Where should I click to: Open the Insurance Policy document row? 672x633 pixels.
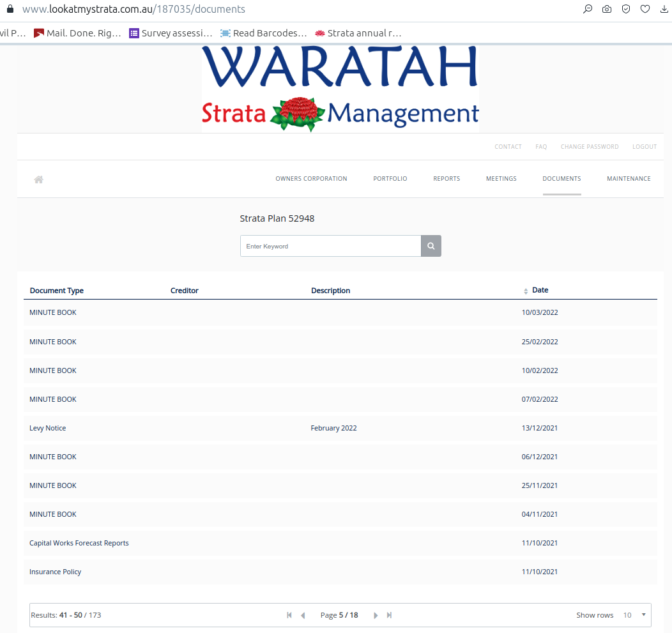pyautogui.click(x=340, y=571)
